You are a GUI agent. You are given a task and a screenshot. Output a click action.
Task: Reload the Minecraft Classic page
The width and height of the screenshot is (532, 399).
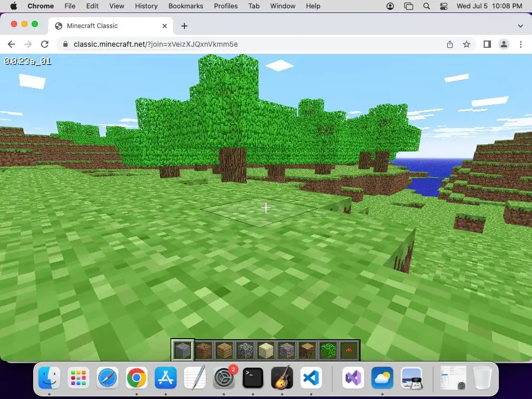[x=45, y=44]
